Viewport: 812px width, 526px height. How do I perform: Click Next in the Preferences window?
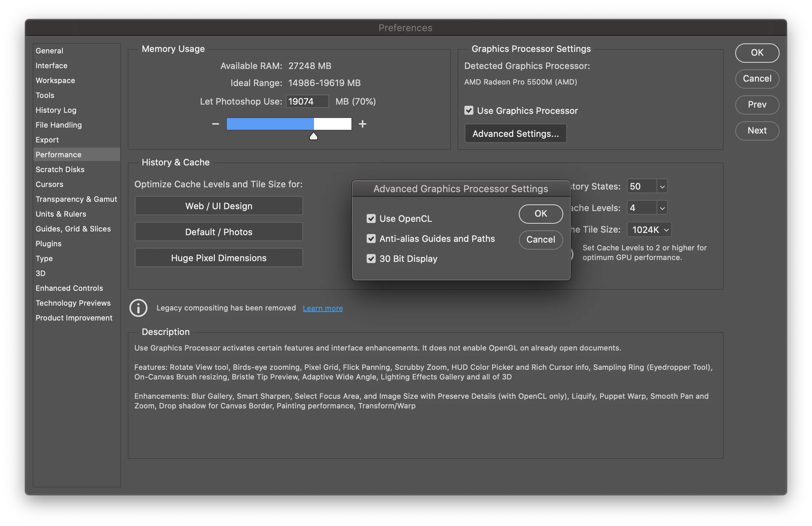click(757, 131)
